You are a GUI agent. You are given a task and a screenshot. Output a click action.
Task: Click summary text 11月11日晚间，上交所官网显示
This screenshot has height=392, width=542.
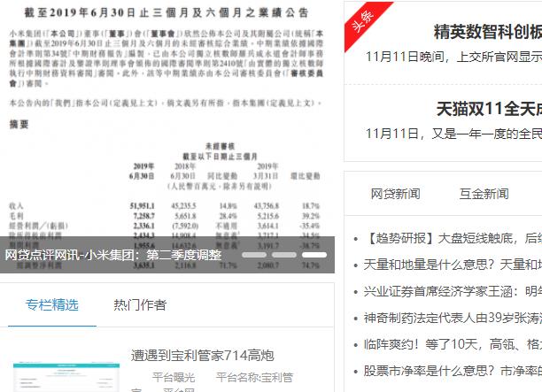tap(453, 57)
